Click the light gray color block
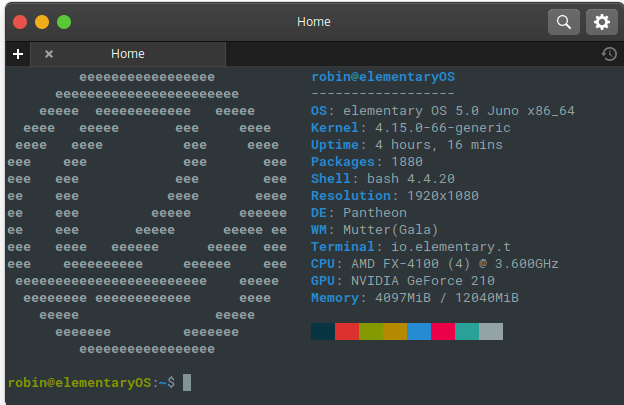The height and width of the screenshot is (405, 624). click(491, 331)
